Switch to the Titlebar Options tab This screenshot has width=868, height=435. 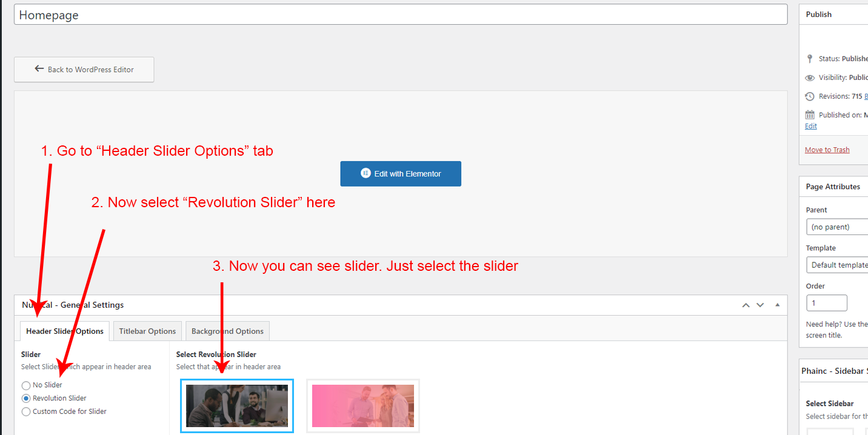pos(147,331)
